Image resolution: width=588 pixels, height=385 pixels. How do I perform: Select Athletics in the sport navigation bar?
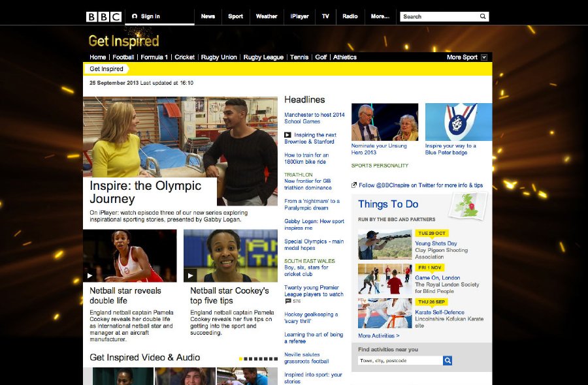click(x=344, y=57)
